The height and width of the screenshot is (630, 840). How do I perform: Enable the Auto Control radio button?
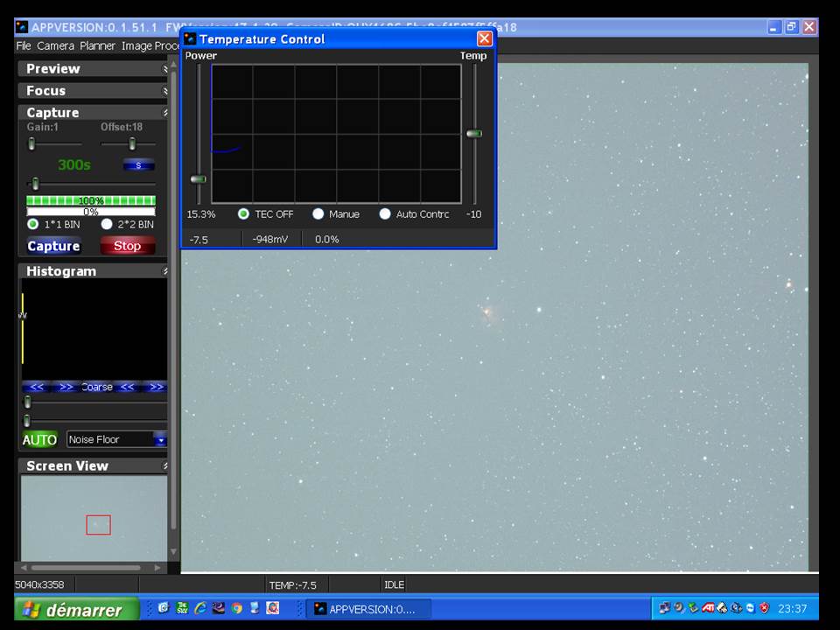[x=385, y=213]
